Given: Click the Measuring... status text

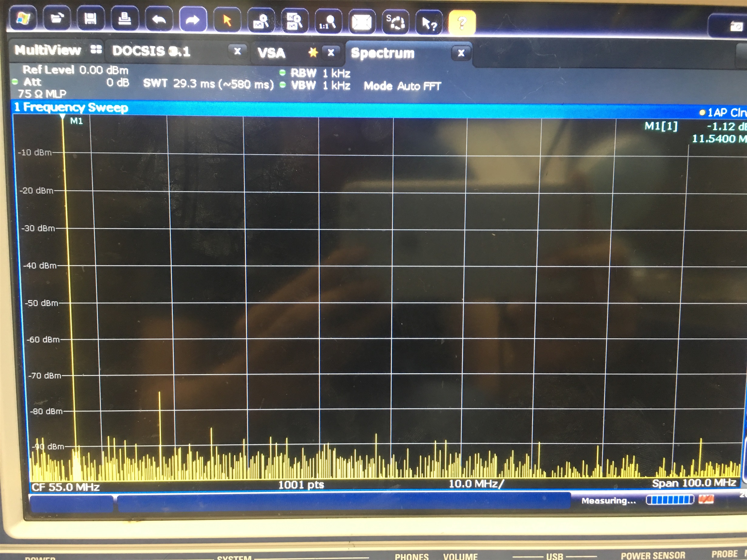Looking at the screenshot, I should pyautogui.click(x=609, y=501).
